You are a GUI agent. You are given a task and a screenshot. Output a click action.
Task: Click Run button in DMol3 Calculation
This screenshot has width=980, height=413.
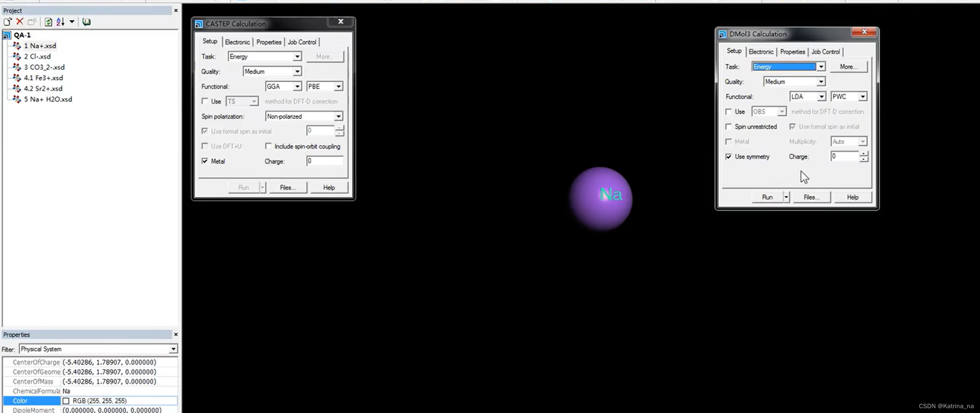(x=767, y=197)
